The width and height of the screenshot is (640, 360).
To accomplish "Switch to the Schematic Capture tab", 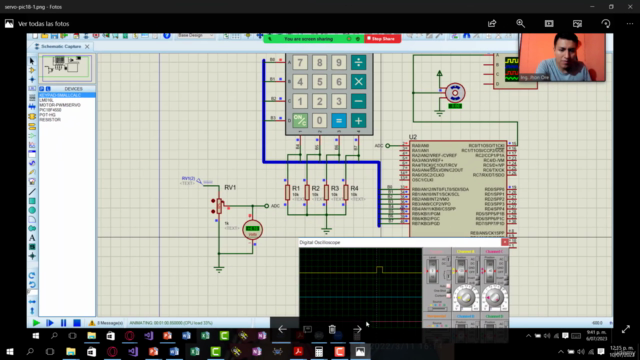I will point(61,47).
